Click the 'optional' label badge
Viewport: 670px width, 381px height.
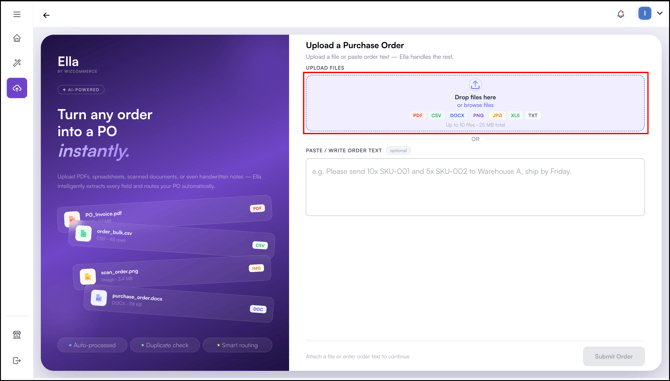[398, 150]
